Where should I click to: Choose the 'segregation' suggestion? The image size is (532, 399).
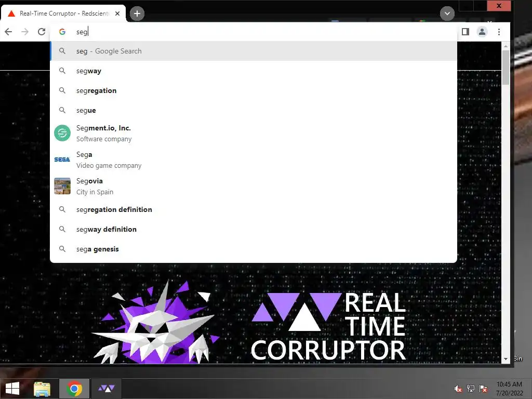click(x=254, y=90)
